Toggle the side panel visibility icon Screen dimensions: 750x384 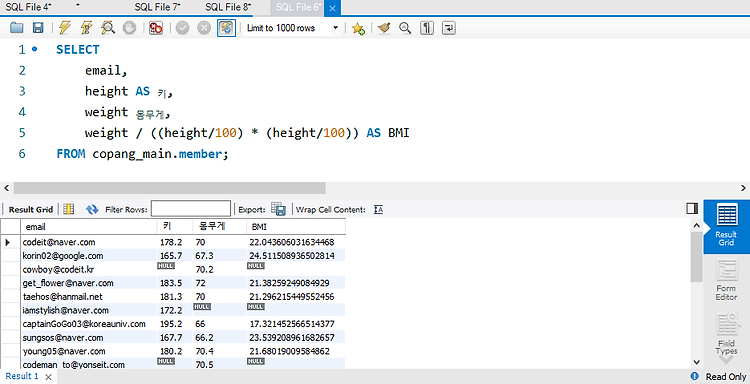coord(692,208)
